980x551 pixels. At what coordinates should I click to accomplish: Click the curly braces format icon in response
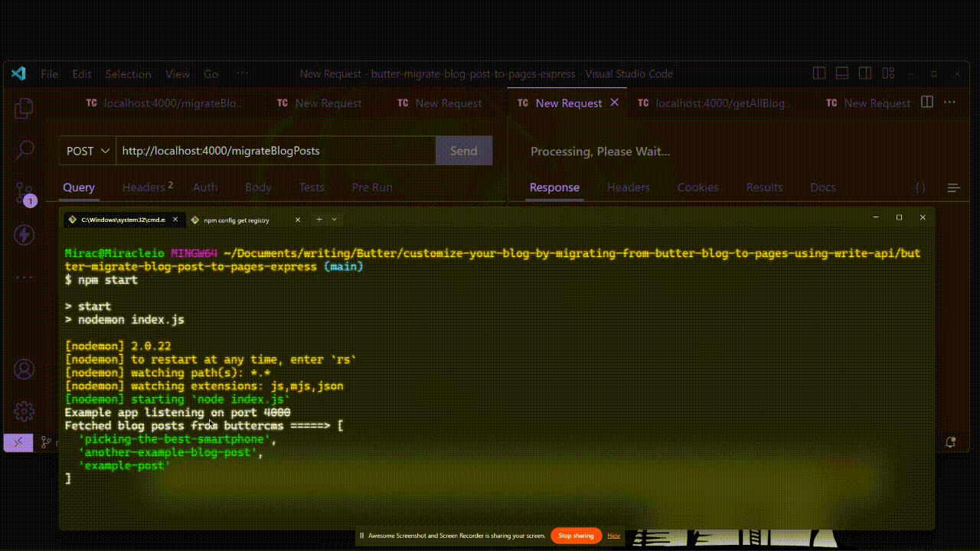point(920,187)
